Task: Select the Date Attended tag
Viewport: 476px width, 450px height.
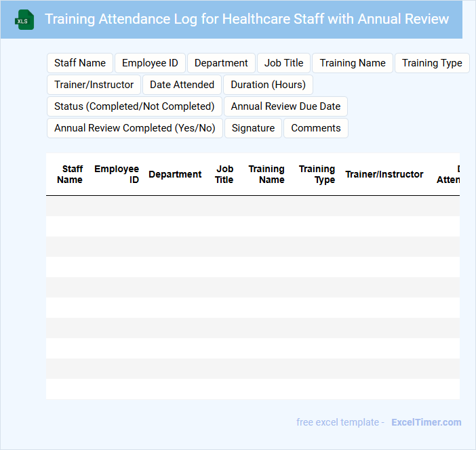Action: pos(182,85)
